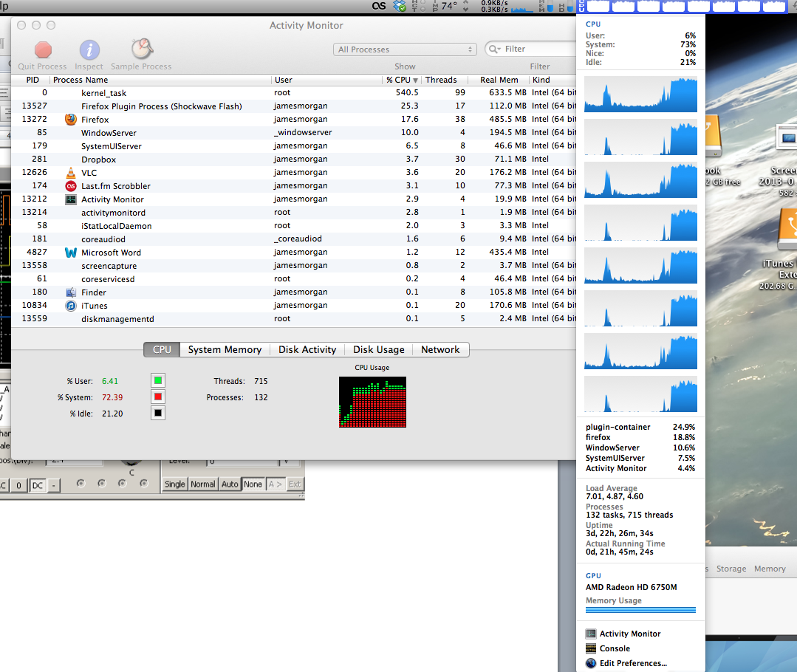The image size is (797, 672).
Task: Click Edit Preferences… in iStat dropdown
Action: coord(633,663)
